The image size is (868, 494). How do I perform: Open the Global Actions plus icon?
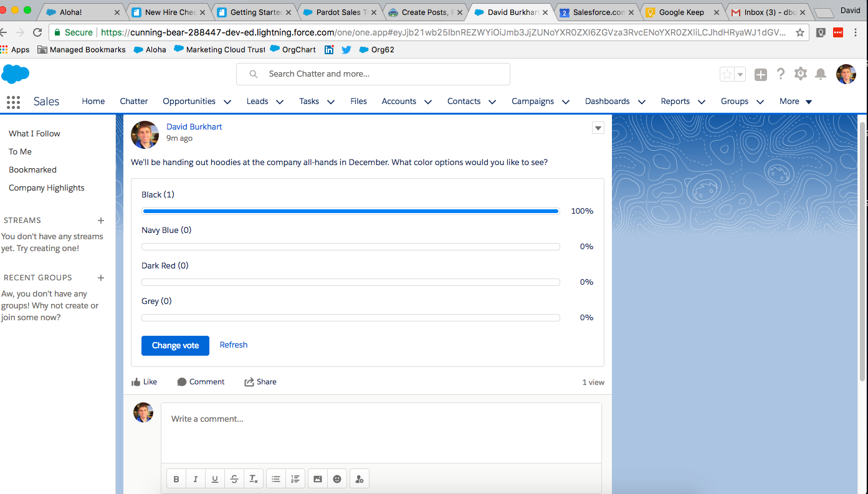[x=760, y=75]
